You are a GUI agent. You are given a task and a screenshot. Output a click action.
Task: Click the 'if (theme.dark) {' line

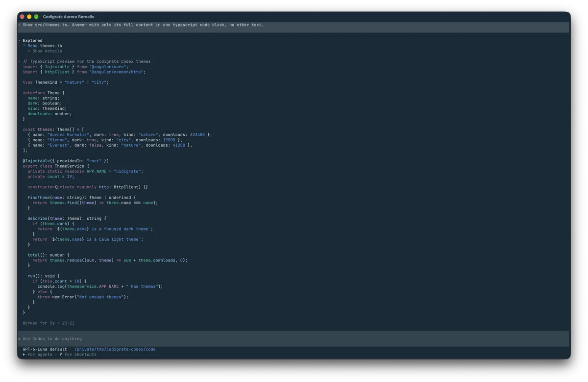pos(54,224)
